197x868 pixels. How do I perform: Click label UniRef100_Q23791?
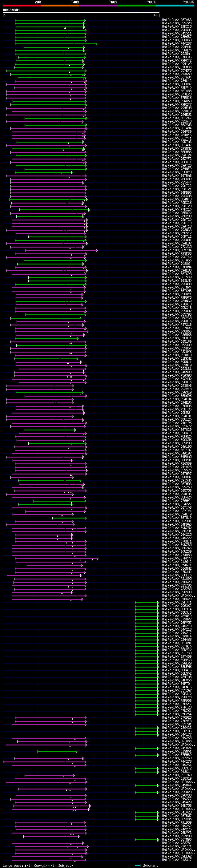[177, 725]
